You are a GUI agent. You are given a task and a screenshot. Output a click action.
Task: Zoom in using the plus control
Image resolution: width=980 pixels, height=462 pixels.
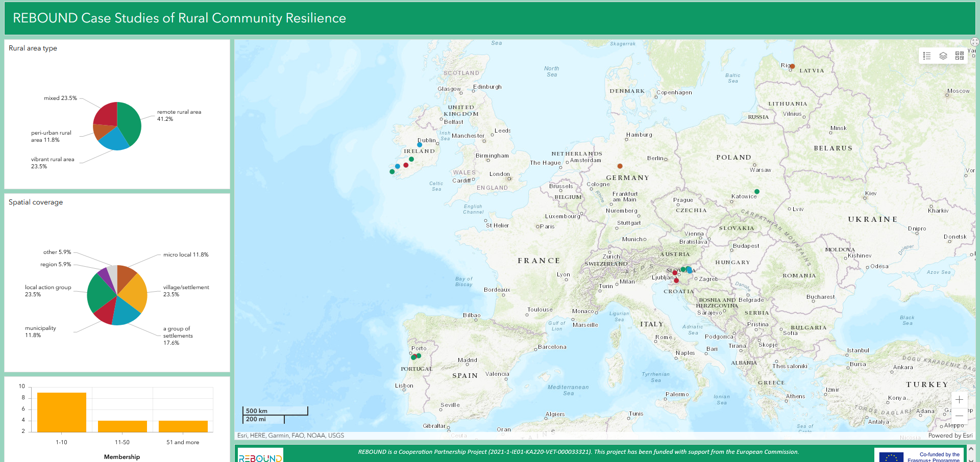pos(960,400)
